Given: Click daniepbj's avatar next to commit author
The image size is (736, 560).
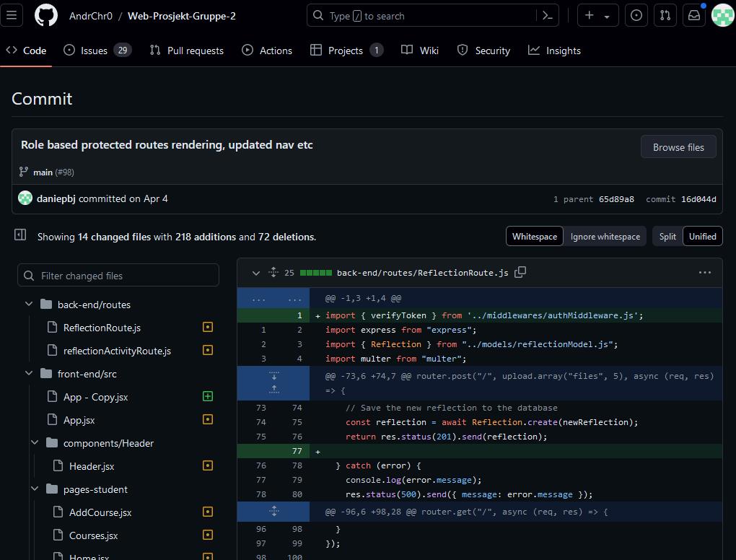Looking at the screenshot, I should coord(25,198).
